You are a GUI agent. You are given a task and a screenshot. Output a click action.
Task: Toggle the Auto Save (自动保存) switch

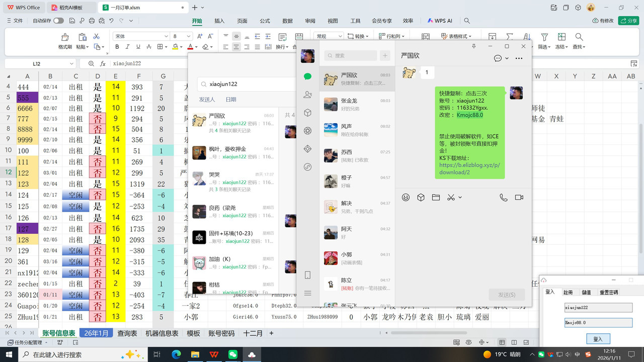pyautogui.click(x=58, y=21)
